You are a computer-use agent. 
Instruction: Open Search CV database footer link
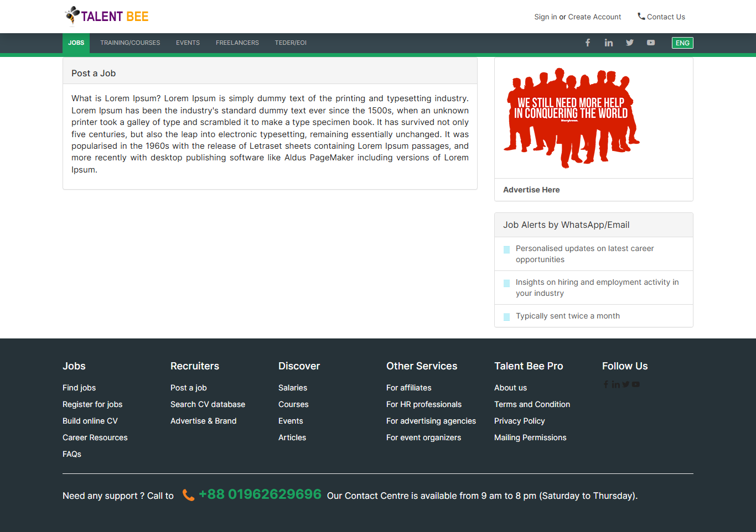pyautogui.click(x=208, y=404)
